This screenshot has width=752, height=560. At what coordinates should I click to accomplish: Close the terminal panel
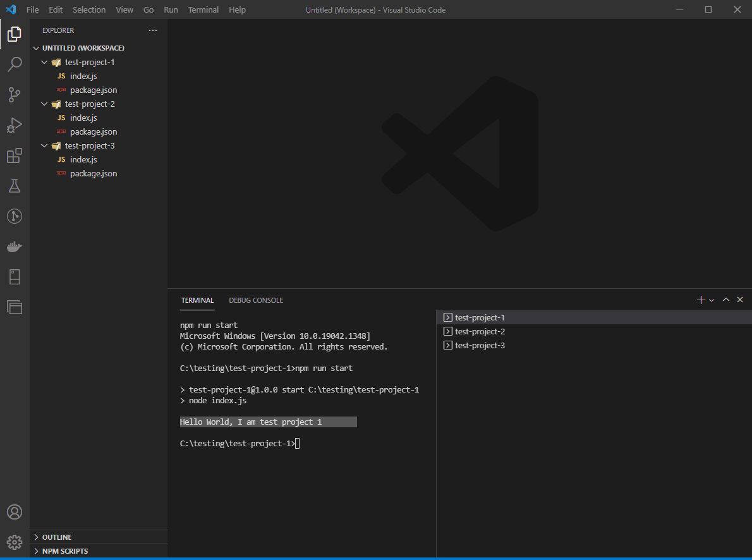[740, 300]
